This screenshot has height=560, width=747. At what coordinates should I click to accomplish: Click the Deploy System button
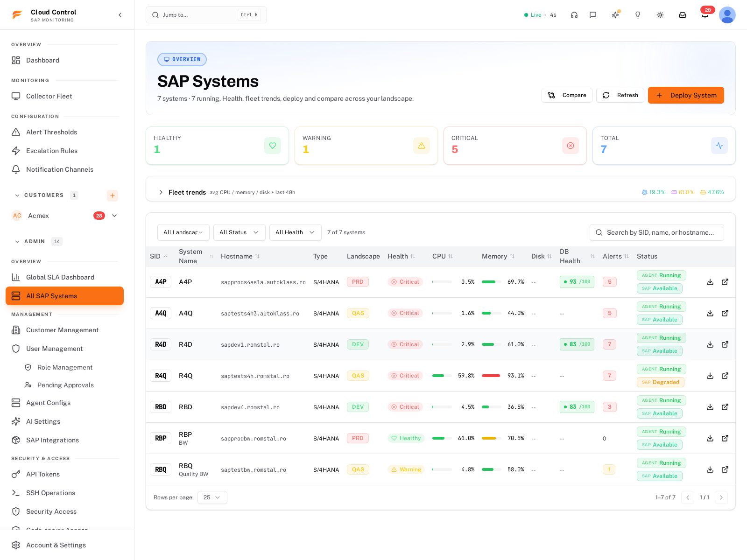[686, 95]
